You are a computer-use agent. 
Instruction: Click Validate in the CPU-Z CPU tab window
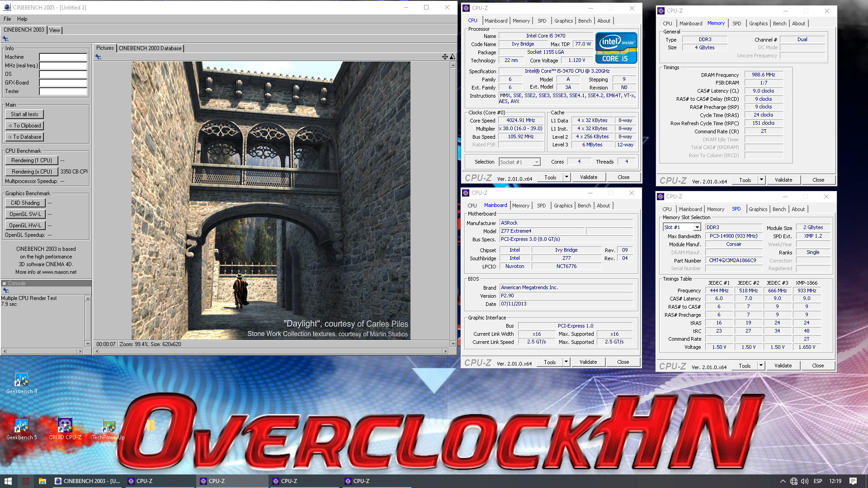(x=589, y=177)
